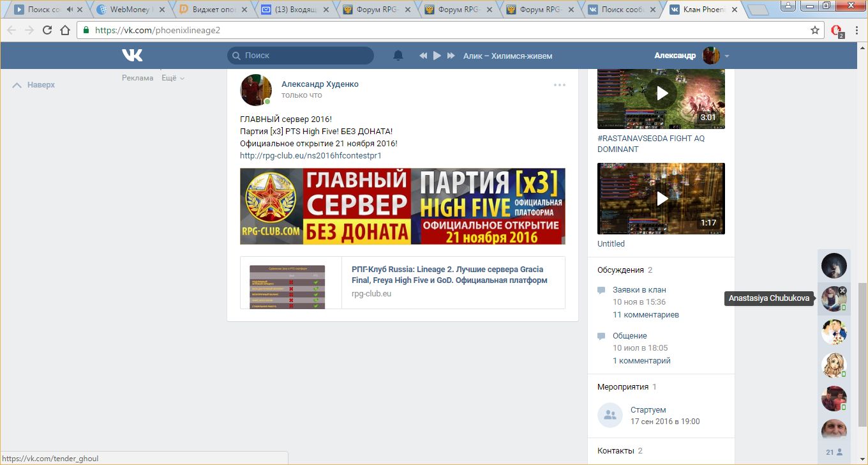Image resolution: width=868 pixels, height=465 pixels.
Task: Open the cartoon blonde avatar chat
Action: (834, 365)
